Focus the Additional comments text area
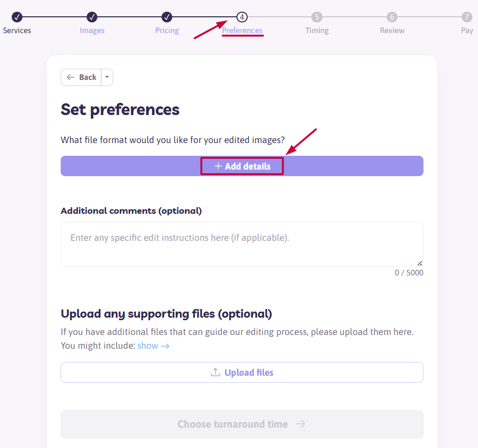This screenshot has width=478, height=448. (242, 244)
